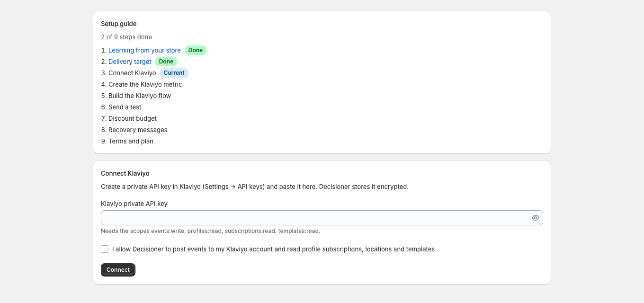Focus the Klaviyo private API key field

pos(322,218)
